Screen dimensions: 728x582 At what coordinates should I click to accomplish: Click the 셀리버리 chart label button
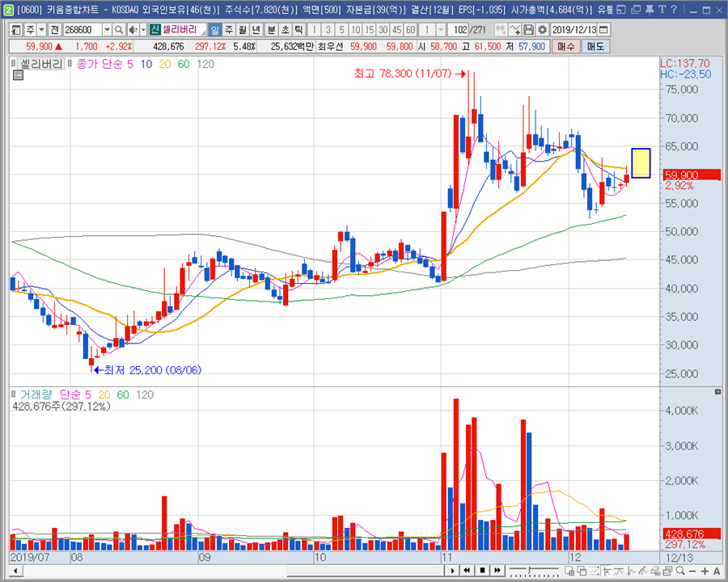tap(41, 64)
